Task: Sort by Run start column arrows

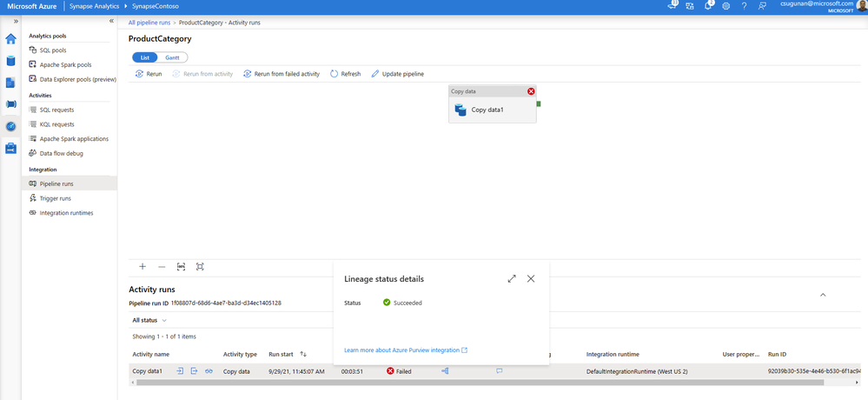Action: tap(303, 354)
